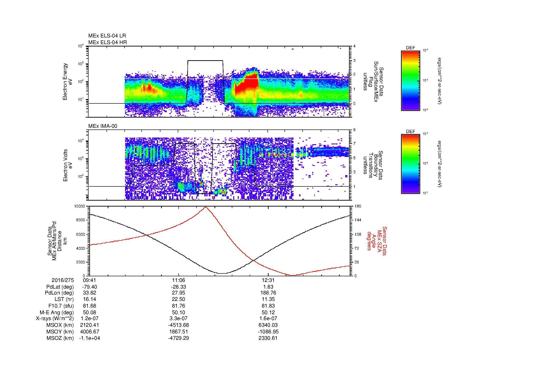
Task: Click the LST value 22.50
Action: coord(178,300)
